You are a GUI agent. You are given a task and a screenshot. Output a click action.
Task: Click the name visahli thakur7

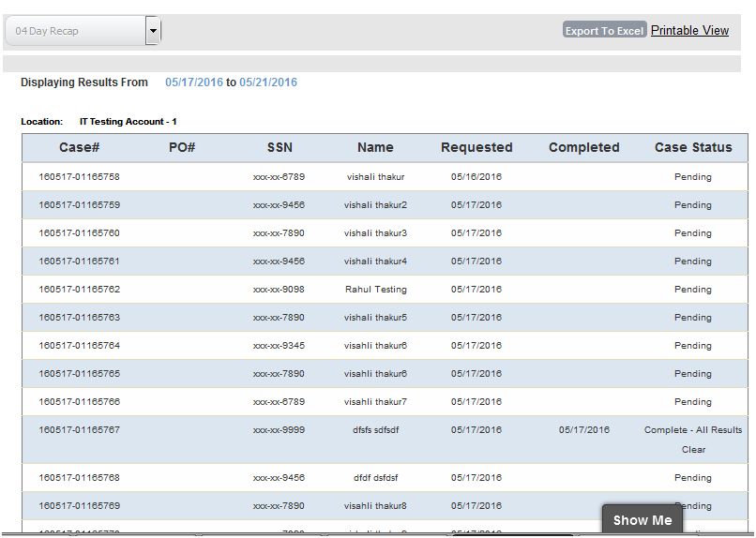pyautogui.click(x=375, y=402)
